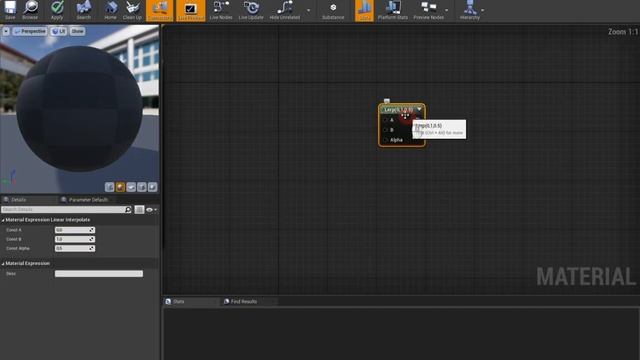This screenshot has height=360, width=640.
Task: Open Hierarchy dropdown arrow
Action: pos(483,10)
